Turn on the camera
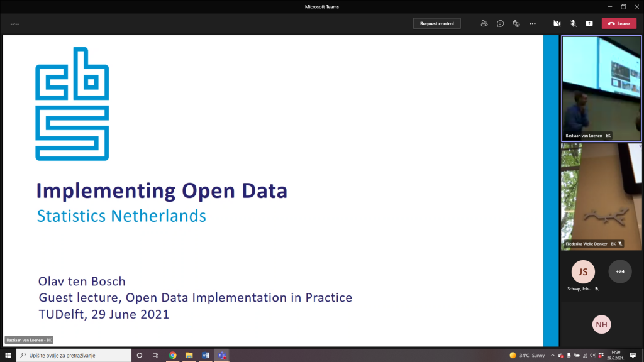644x362 pixels. [557, 23]
